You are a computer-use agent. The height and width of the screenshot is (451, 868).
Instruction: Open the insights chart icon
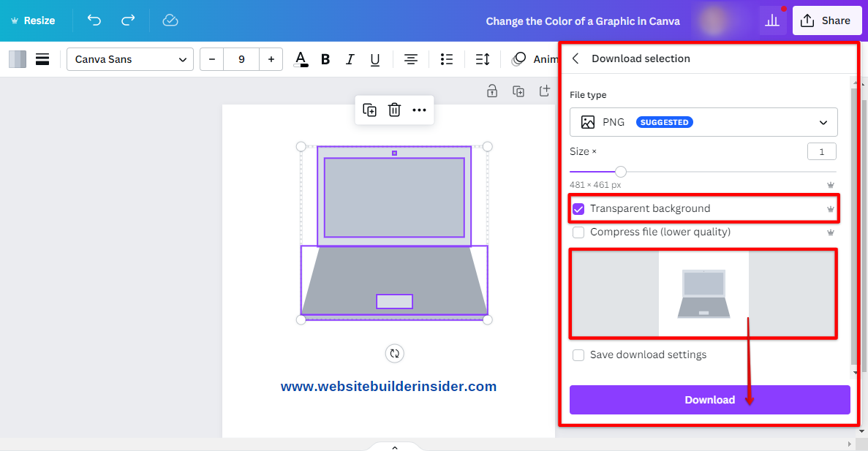(772, 20)
